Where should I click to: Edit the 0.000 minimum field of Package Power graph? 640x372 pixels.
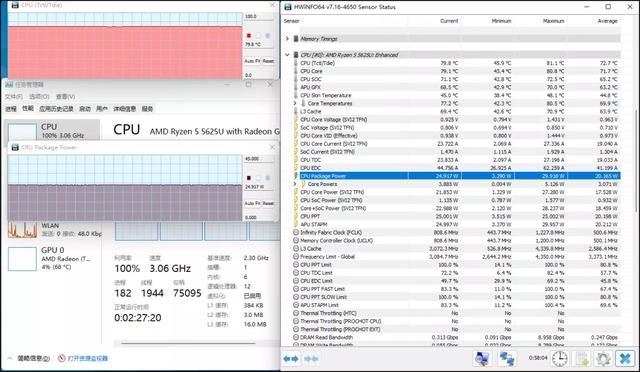(x=259, y=217)
